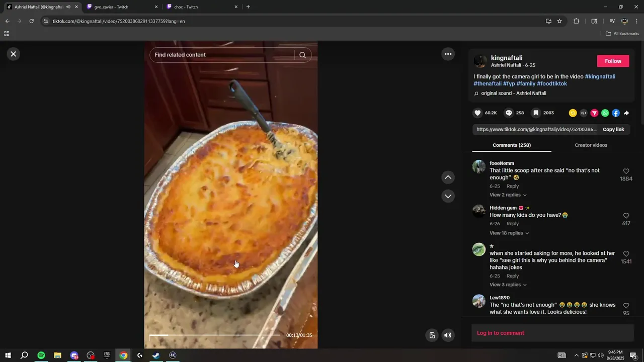Click the search magnifier in the Find related content bar
This screenshot has width=644, height=362.
(302, 55)
